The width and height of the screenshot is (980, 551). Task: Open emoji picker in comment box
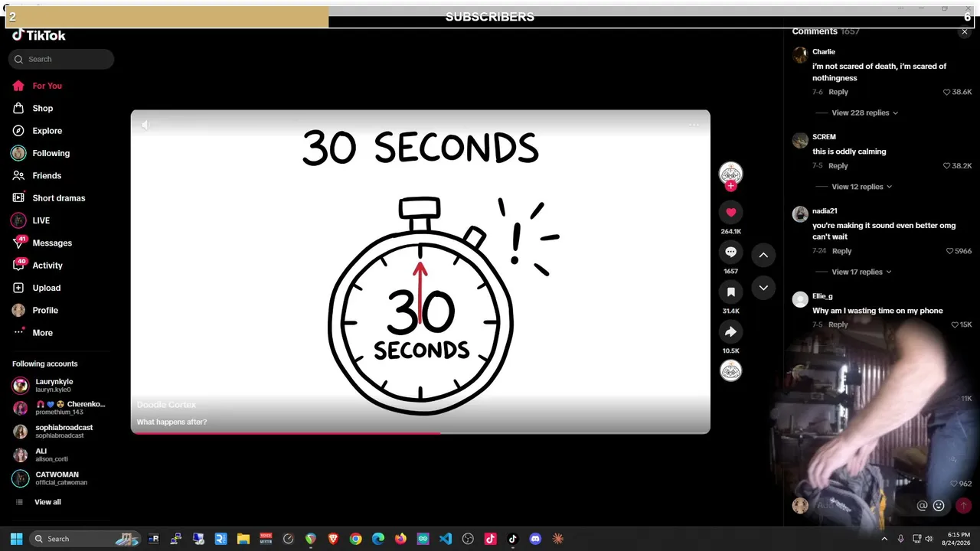click(x=939, y=505)
